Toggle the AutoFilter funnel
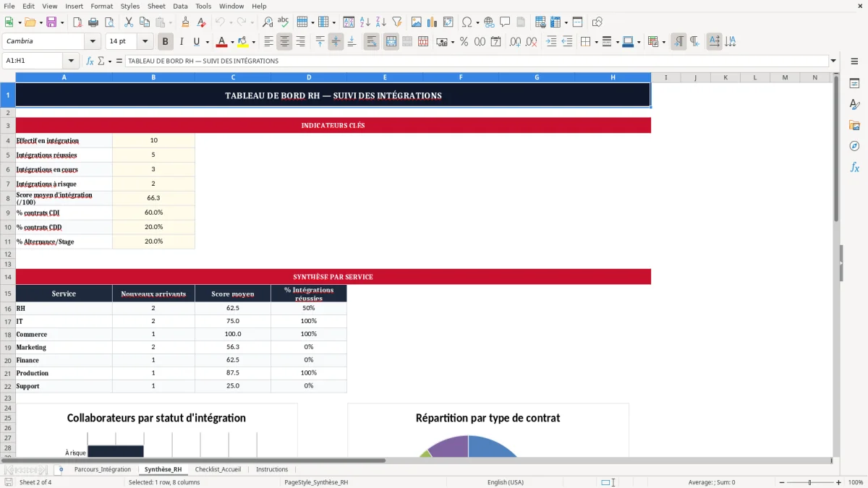The height and width of the screenshot is (488, 868). [396, 22]
